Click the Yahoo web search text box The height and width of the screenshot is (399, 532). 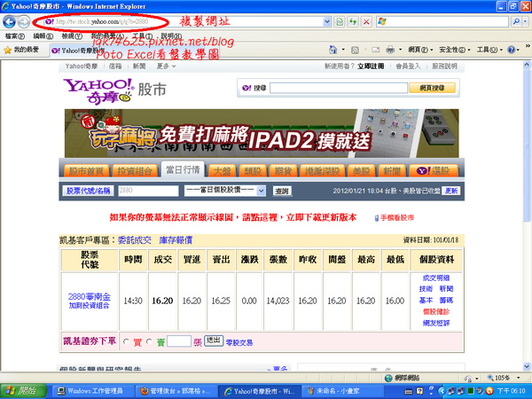339,88
